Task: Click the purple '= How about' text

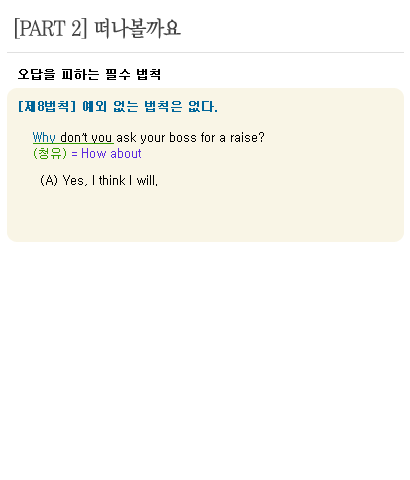Action: (106, 154)
